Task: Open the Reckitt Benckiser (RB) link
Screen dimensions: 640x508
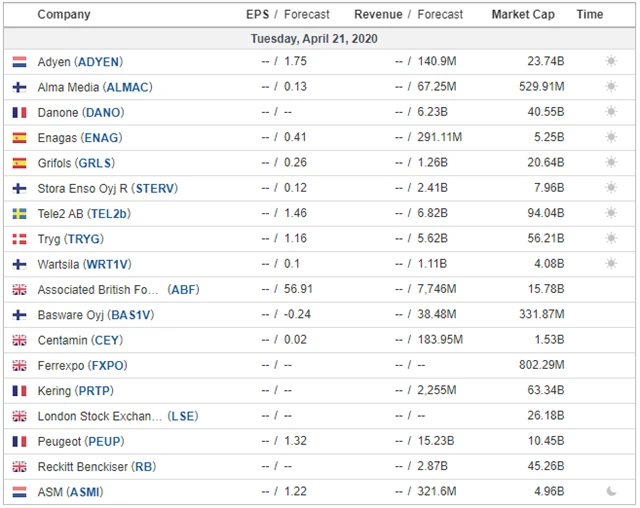Action: coord(96,467)
